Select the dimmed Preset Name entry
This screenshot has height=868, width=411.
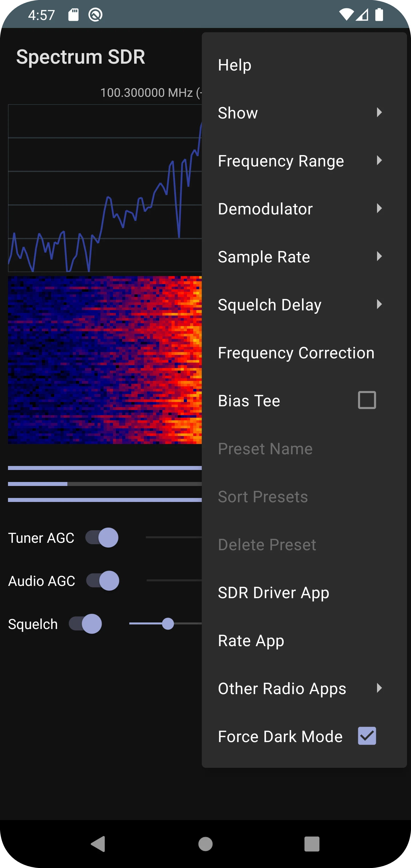(x=304, y=449)
